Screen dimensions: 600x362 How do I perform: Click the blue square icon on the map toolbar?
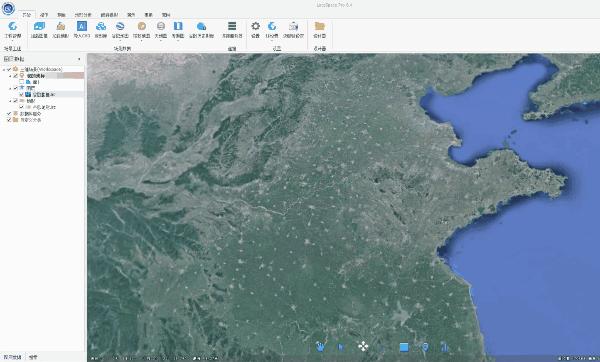pos(404,347)
